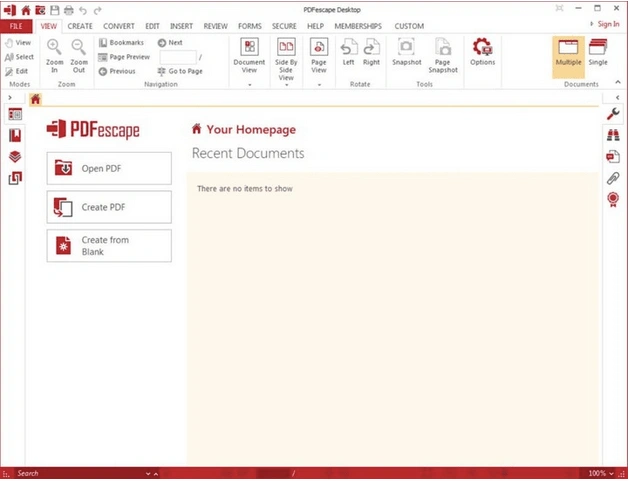Activate the Select mode

click(19, 57)
